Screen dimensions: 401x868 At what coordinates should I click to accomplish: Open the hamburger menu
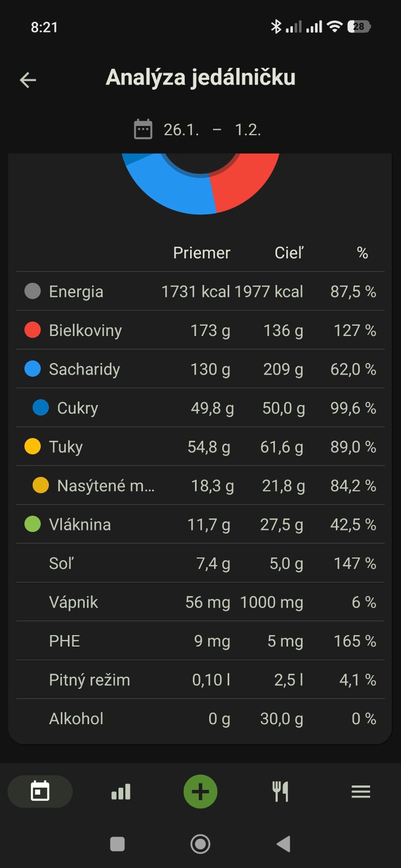point(361,791)
